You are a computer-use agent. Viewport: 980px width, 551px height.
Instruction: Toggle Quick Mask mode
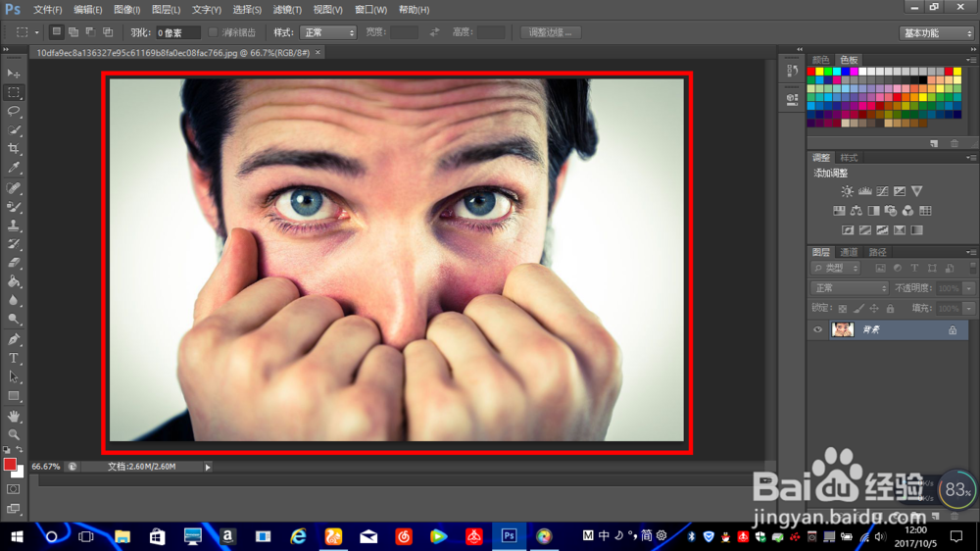pyautogui.click(x=14, y=488)
